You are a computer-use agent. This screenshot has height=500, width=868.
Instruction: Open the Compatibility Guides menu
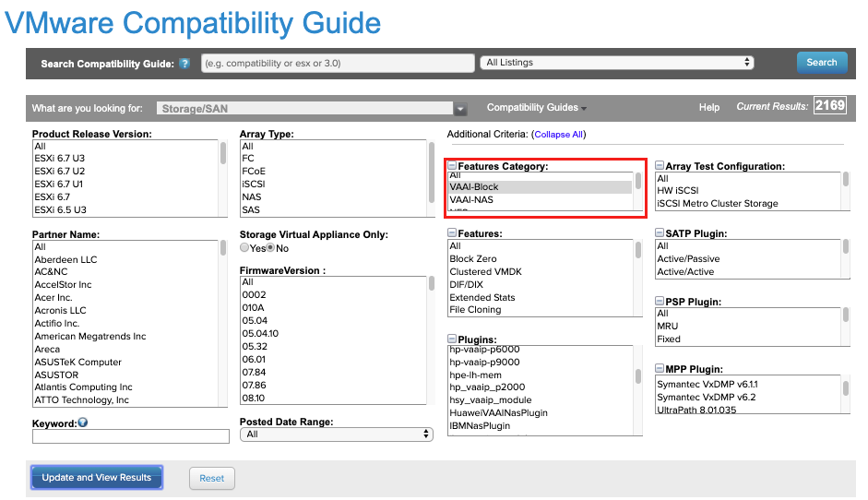point(537,107)
